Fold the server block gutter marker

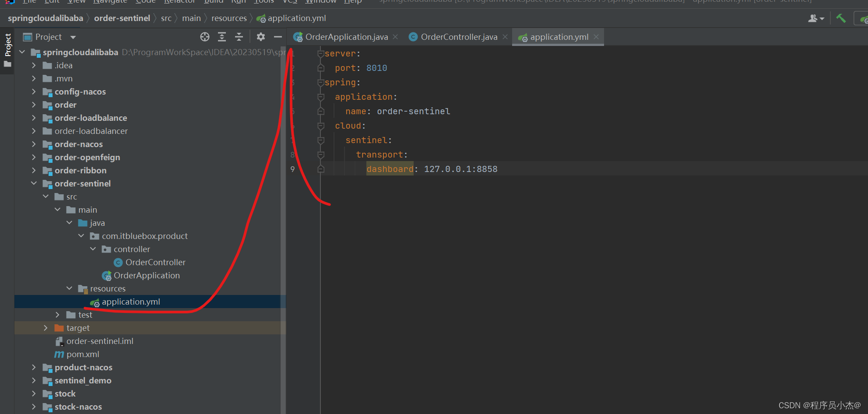(x=321, y=53)
